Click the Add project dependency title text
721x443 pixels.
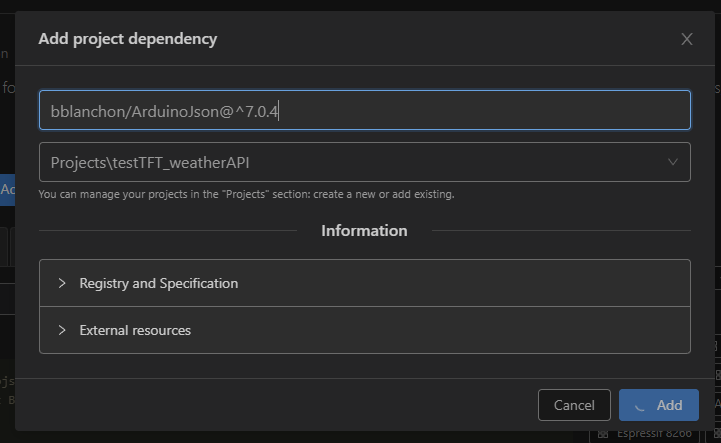point(128,39)
